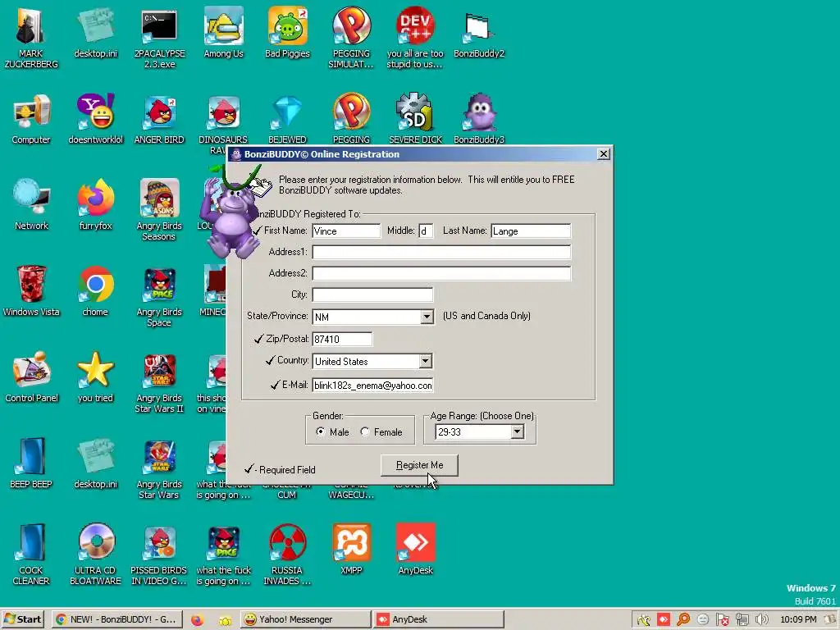Click the Zip/Postal field containing 87410
840x630 pixels.
[342, 339]
